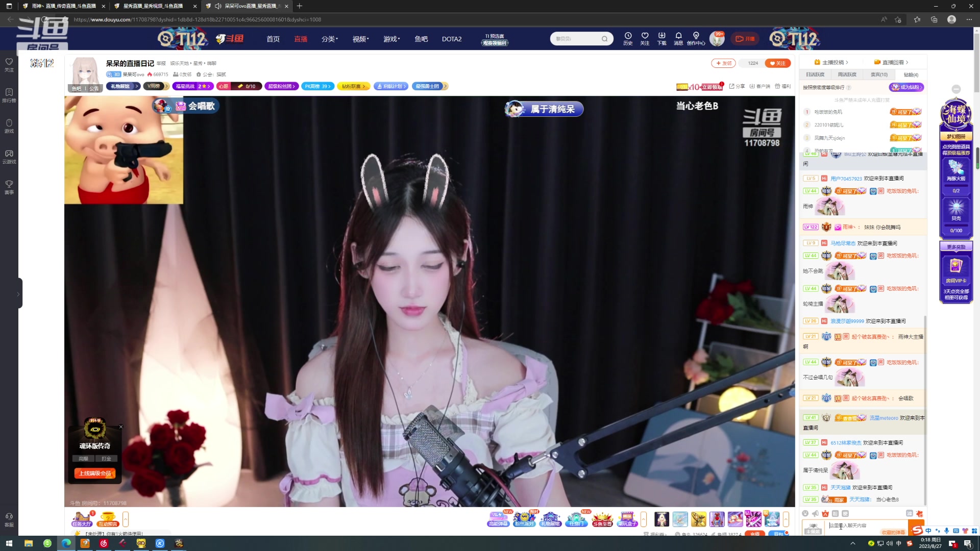Open the 历史 history clock icon
This screenshot has height=551, width=980.
(x=628, y=36)
